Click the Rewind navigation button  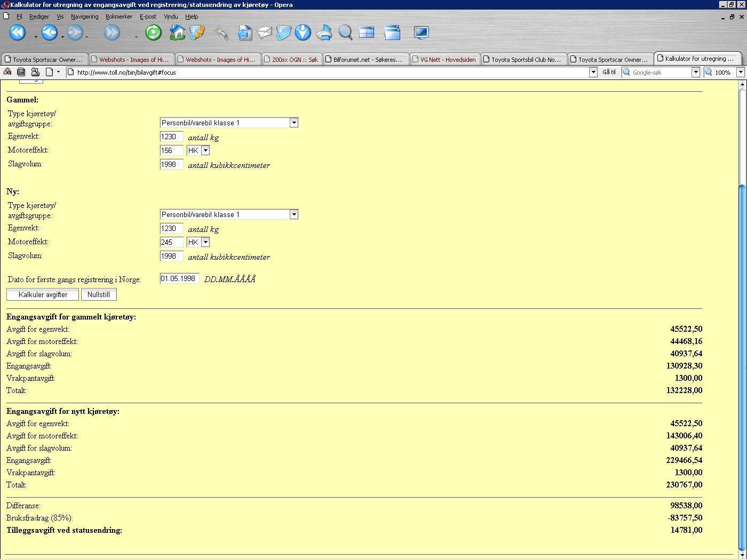tap(17, 33)
